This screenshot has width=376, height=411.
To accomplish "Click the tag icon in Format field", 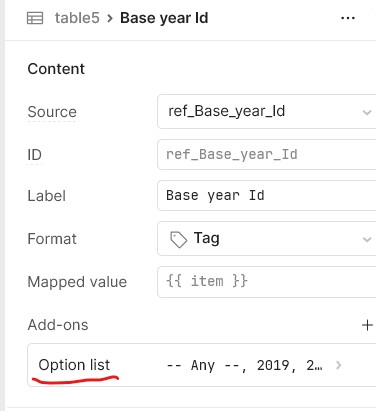I will click(x=178, y=239).
